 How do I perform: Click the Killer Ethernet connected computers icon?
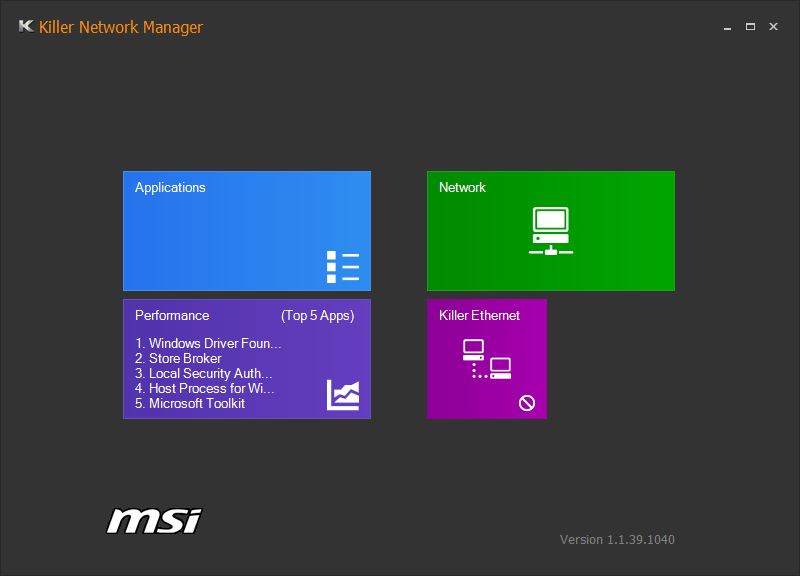click(x=487, y=359)
